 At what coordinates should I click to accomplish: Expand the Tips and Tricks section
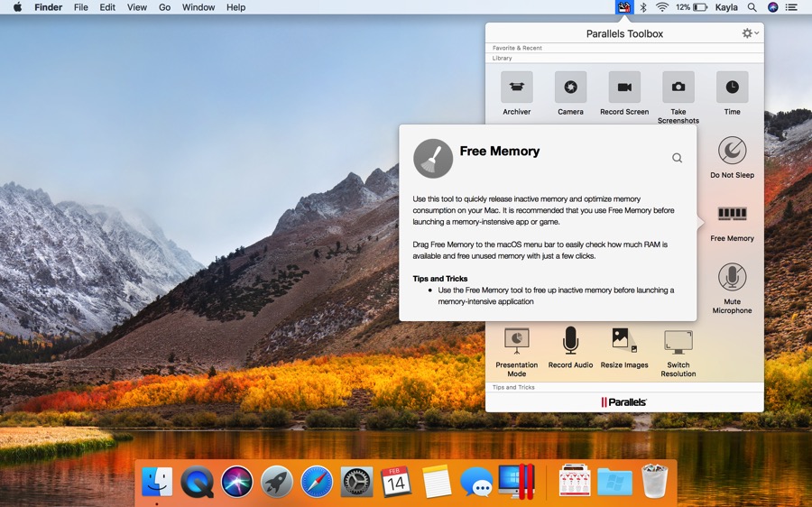[513, 387]
